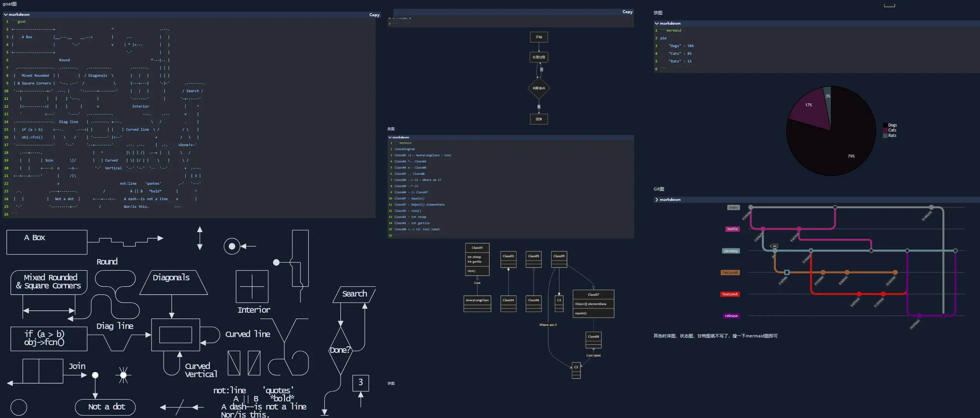Collapse the pie chart markdown code block

pyautogui.click(x=657, y=24)
